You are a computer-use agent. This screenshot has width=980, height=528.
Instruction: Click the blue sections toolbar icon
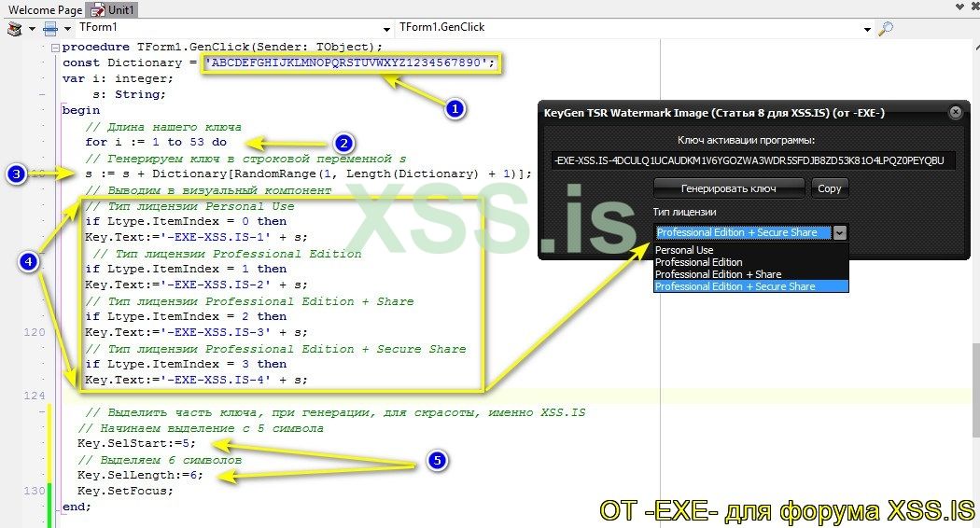(x=50, y=28)
